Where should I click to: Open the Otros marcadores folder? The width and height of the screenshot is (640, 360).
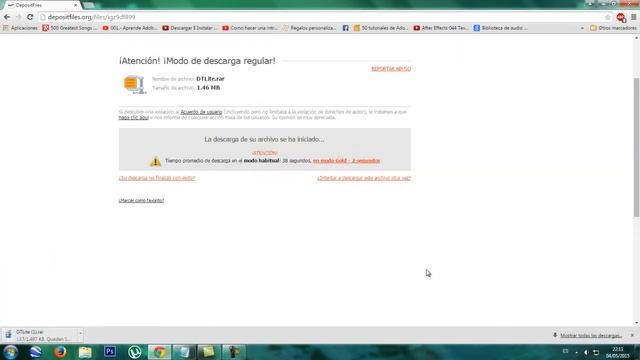(613, 28)
